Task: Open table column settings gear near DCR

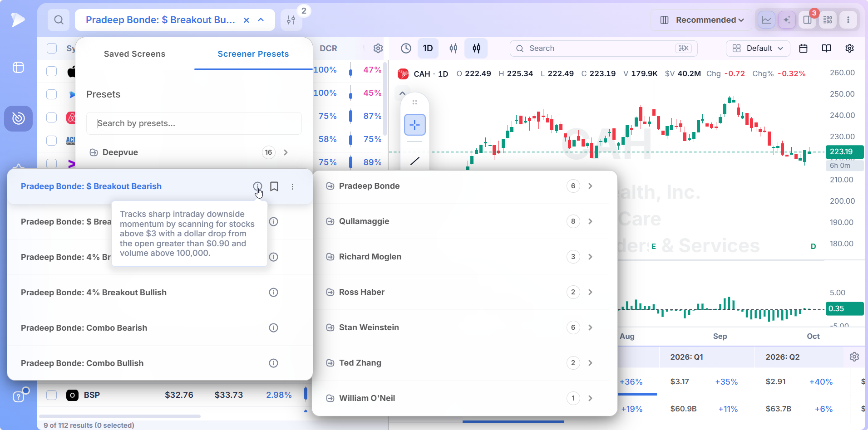Action: coord(378,49)
